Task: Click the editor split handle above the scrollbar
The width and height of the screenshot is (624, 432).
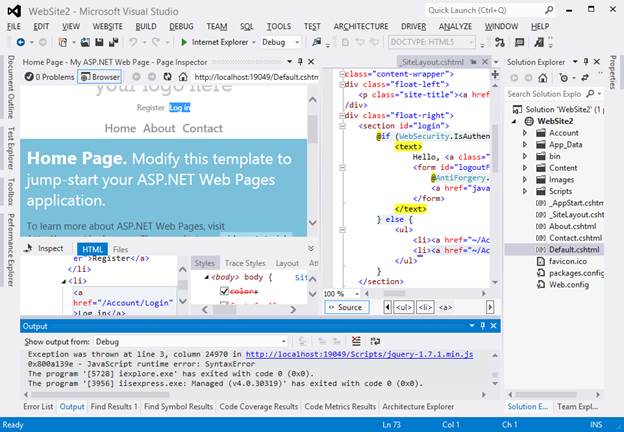Action: click(495, 74)
